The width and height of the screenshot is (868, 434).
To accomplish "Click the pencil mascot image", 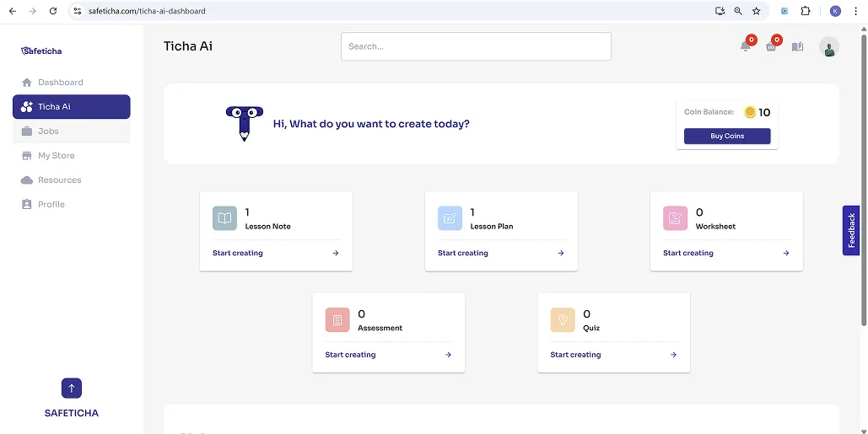I will click(x=244, y=123).
